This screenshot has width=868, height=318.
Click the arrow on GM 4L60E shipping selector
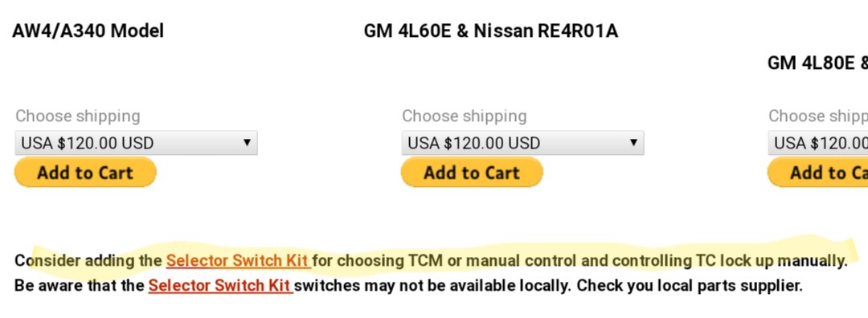coord(633,143)
